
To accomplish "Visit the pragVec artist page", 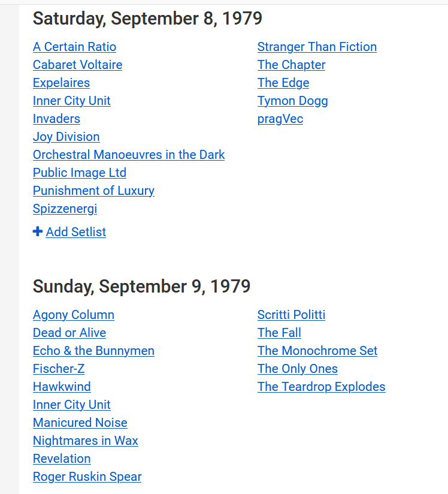I will (x=280, y=119).
